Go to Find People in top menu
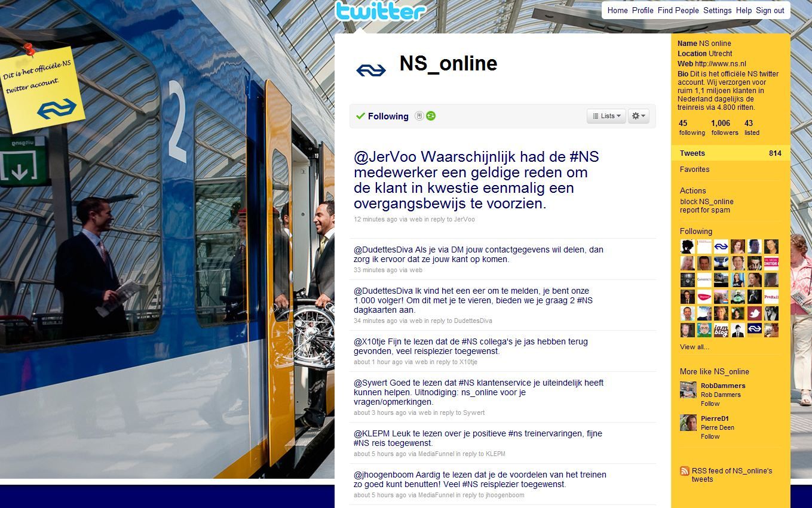 678,10
